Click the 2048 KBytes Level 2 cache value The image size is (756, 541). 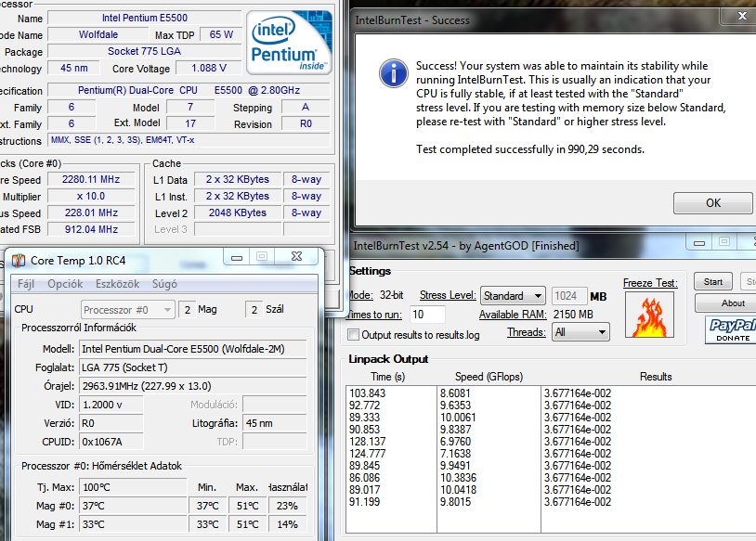click(238, 213)
